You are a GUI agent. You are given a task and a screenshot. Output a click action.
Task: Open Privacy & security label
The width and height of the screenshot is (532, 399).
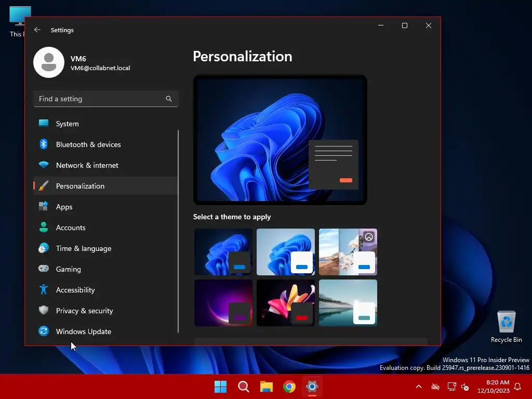(x=85, y=311)
